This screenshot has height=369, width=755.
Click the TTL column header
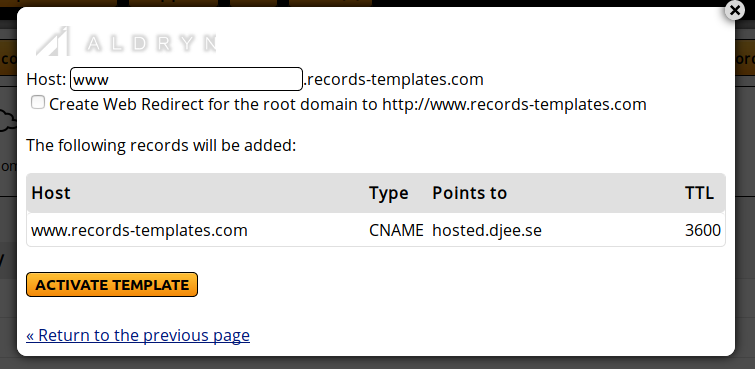coord(699,193)
